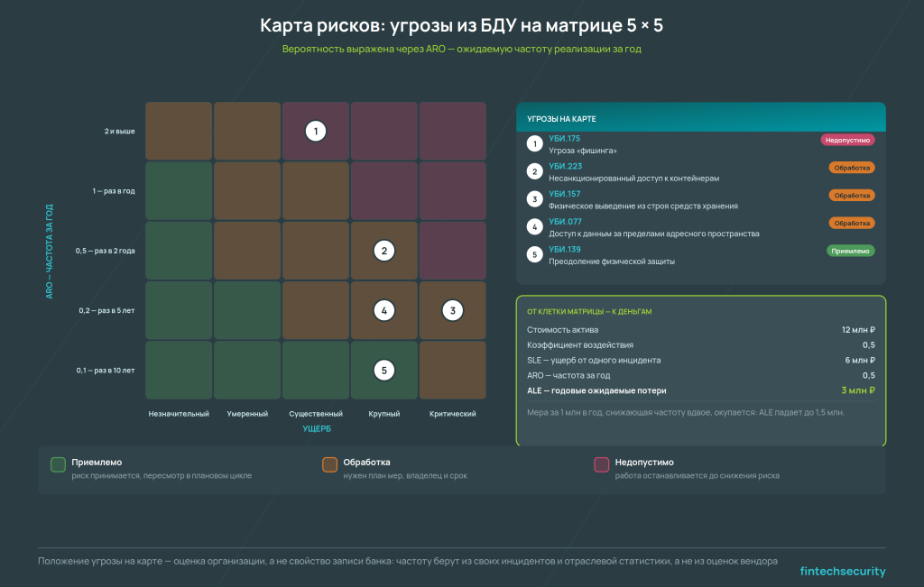Click row label '0,2 — раз в 5 лет'
The image size is (924, 587).
(106, 310)
